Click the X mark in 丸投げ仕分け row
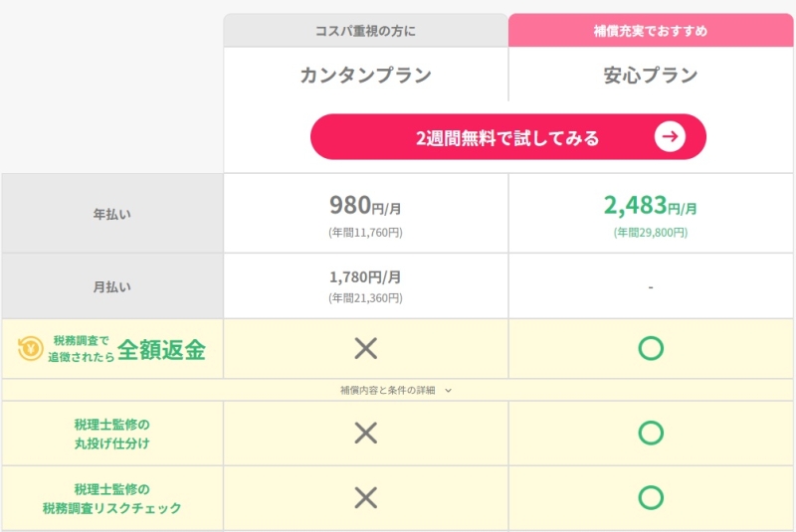The height and width of the screenshot is (532, 796). [366, 433]
